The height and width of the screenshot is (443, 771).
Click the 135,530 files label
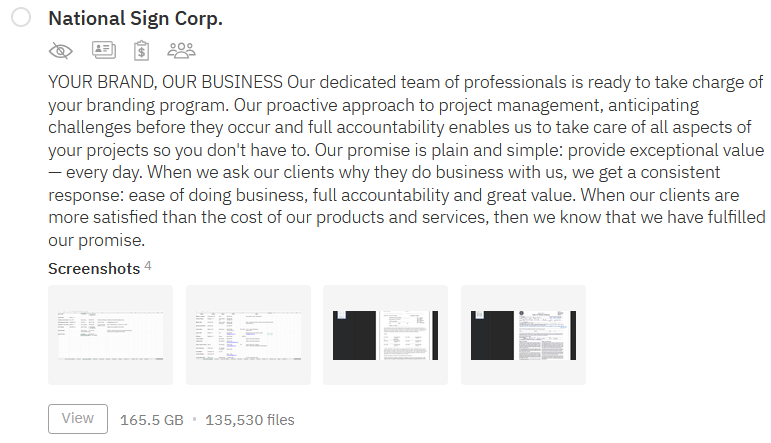click(250, 420)
